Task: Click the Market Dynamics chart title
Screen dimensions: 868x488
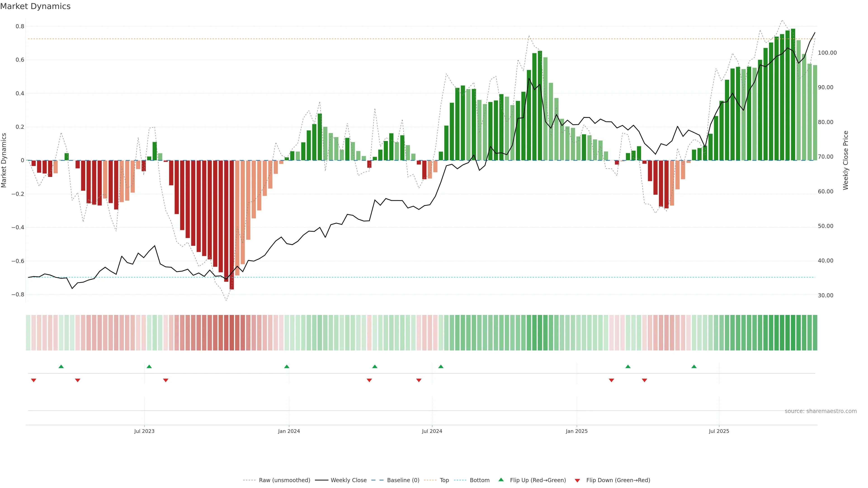Action: [x=35, y=6]
